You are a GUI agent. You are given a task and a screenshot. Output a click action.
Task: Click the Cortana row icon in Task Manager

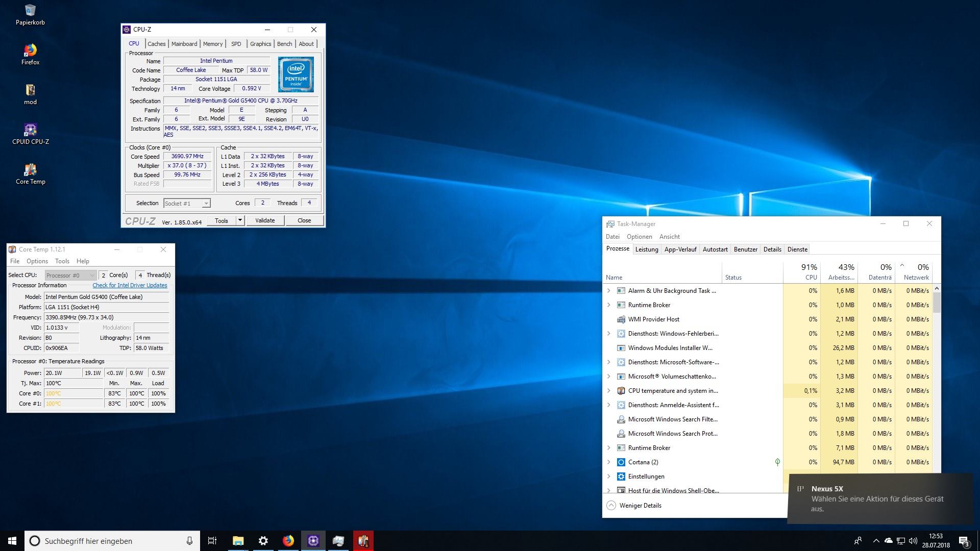pyautogui.click(x=621, y=462)
